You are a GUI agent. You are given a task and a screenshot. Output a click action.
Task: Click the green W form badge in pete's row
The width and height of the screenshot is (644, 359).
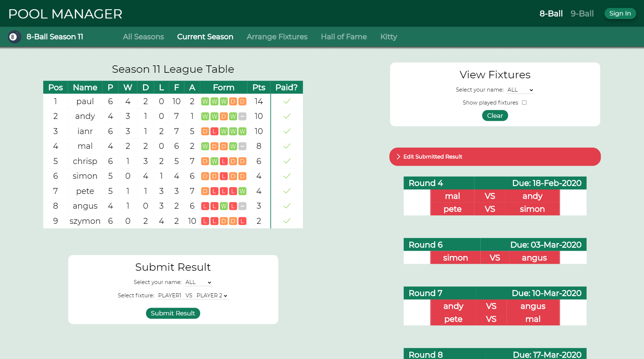pos(242,191)
